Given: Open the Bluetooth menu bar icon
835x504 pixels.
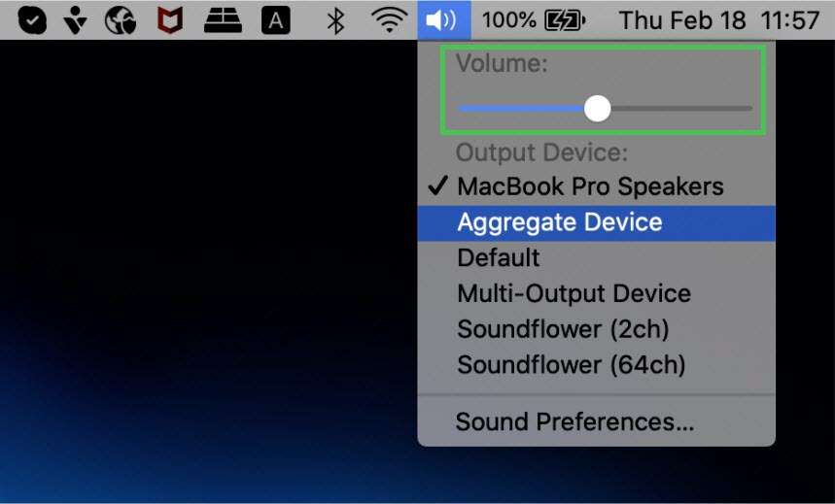Looking at the screenshot, I should click(335, 20).
